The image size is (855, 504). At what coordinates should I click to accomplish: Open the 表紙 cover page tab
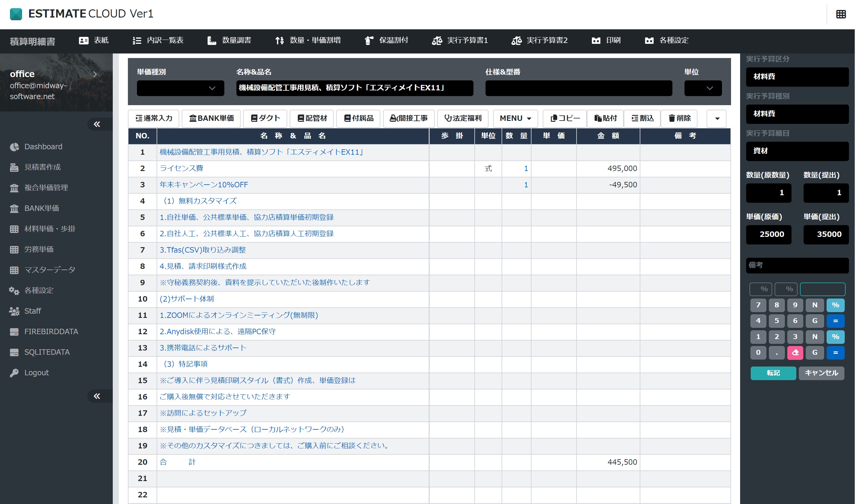tap(93, 40)
